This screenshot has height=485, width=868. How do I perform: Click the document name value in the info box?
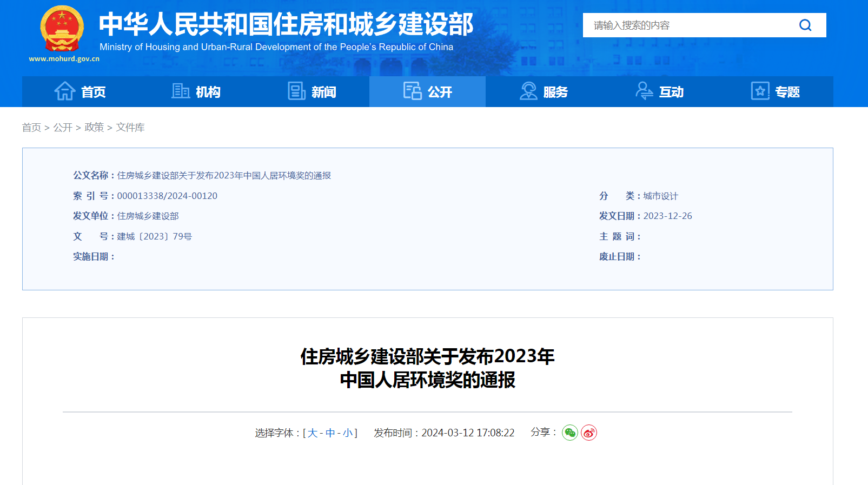click(x=224, y=175)
